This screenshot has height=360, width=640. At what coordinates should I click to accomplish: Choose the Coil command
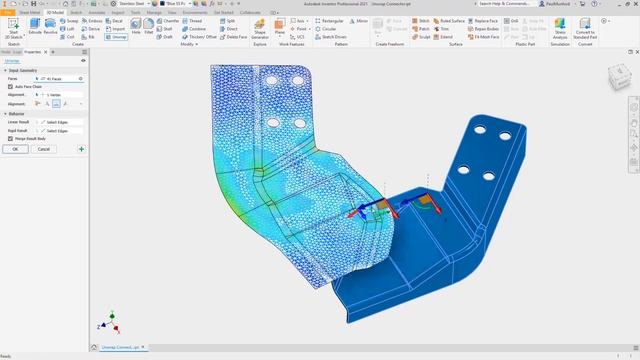(67, 37)
